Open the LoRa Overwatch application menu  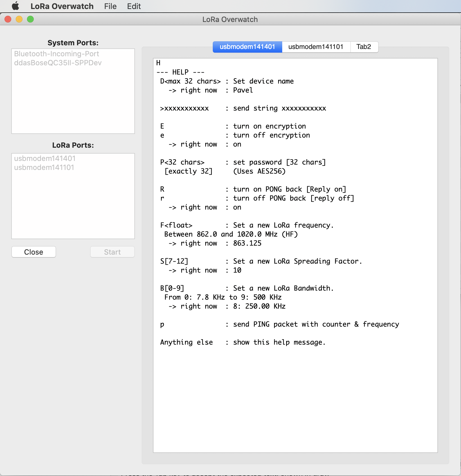(62, 6)
